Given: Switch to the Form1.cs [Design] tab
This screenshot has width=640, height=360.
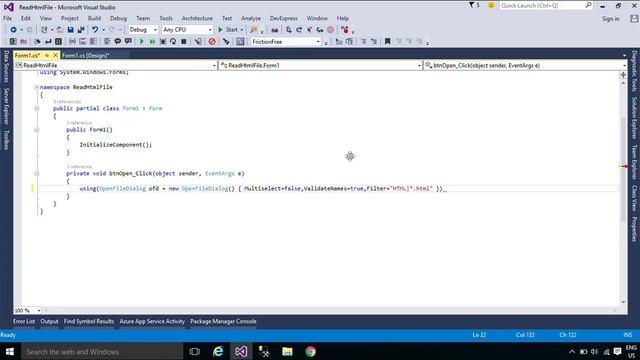Looking at the screenshot, I should (x=85, y=56).
